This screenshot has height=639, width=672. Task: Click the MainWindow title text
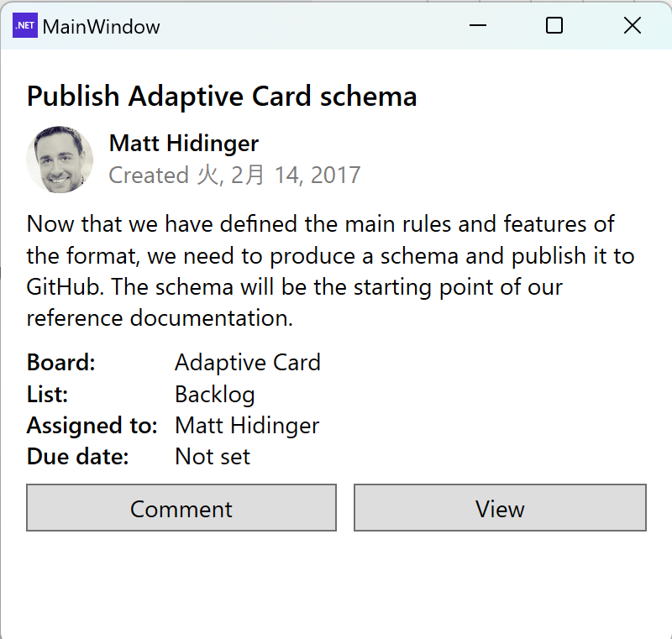pos(102,26)
